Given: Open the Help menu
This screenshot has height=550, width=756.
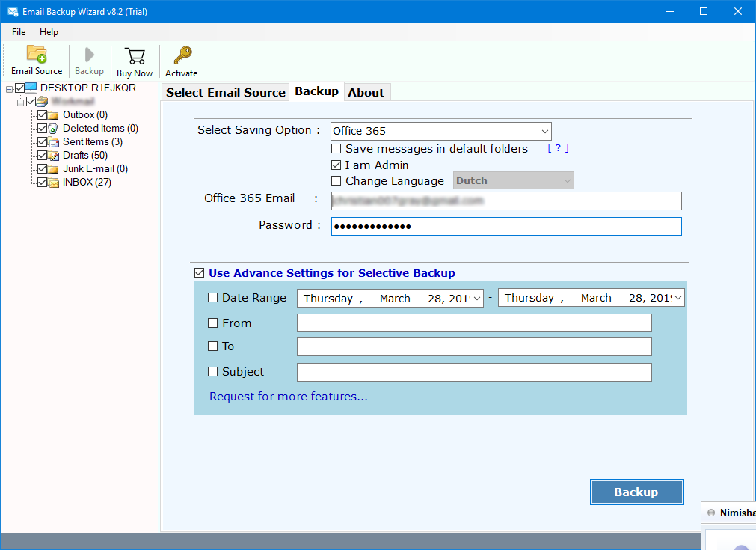Looking at the screenshot, I should click(49, 32).
